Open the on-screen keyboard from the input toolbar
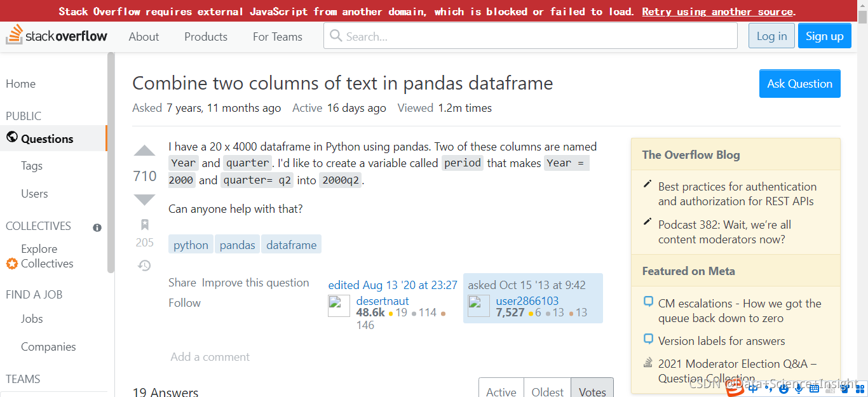The height and width of the screenshot is (397, 868). (814, 389)
